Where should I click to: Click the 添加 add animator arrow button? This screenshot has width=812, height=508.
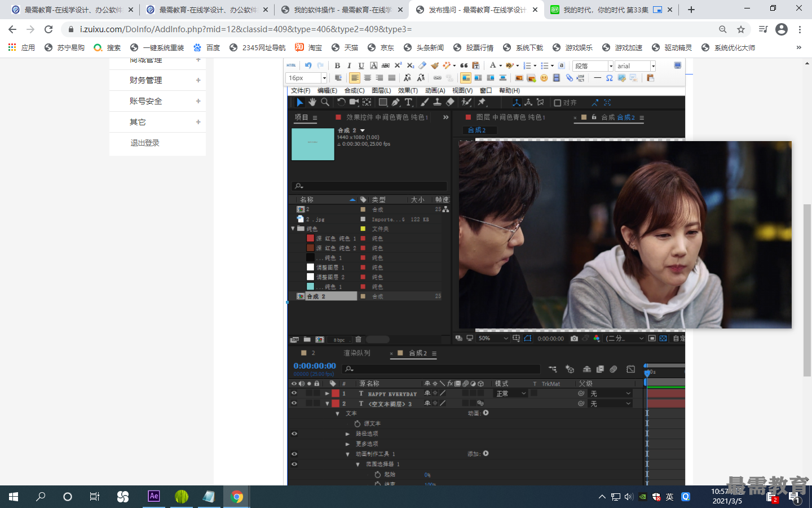coord(486,453)
